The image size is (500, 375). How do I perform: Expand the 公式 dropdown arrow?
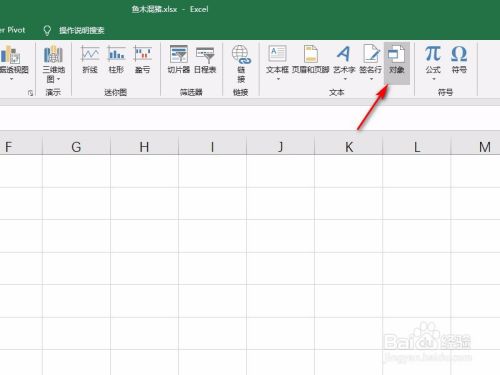click(x=434, y=79)
